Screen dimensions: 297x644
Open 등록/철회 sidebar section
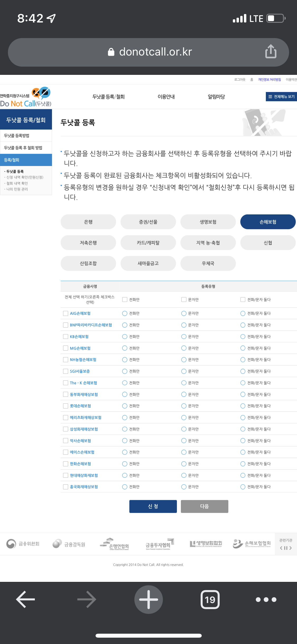tap(26, 160)
